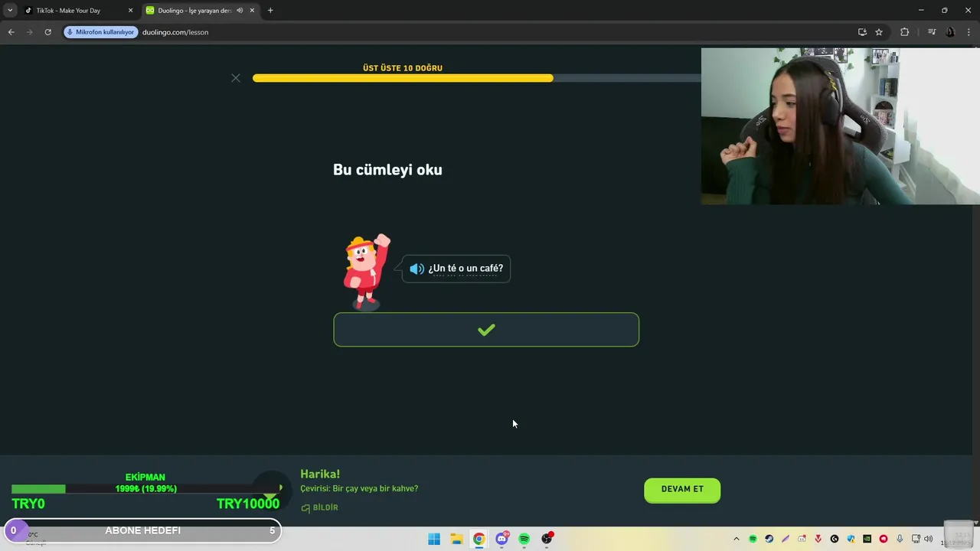Screen dimensions: 980x551
Task: Click the DEVAM ET button
Action: (x=682, y=490)
